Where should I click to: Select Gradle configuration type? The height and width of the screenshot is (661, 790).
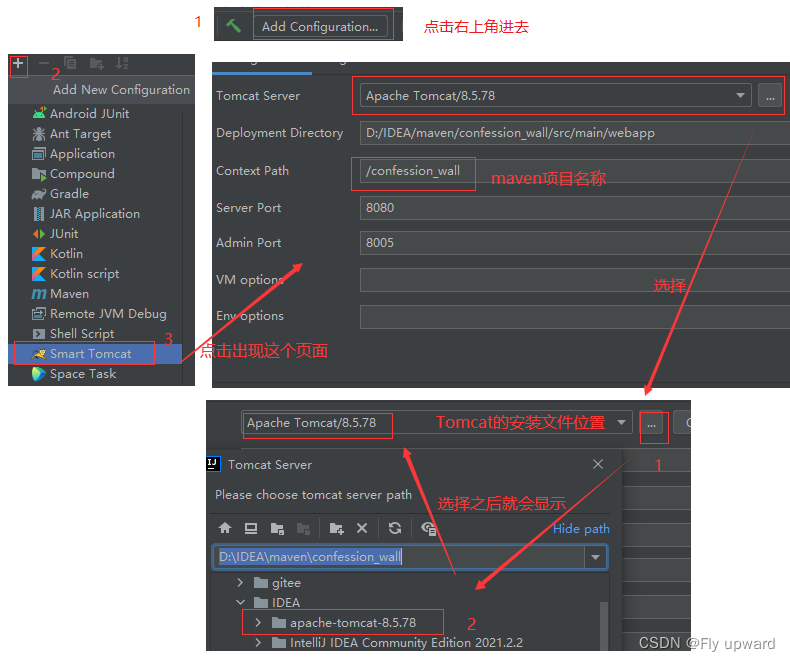pyautogui.click(x=70, y=194)
